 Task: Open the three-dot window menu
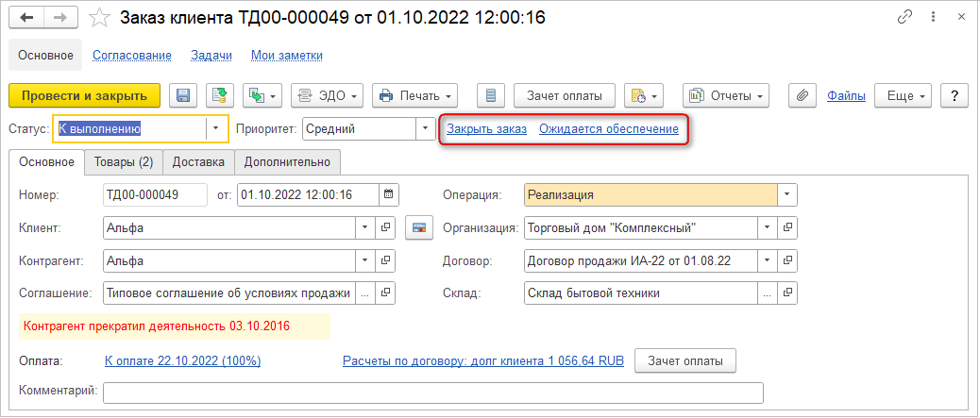click(x=933, y=18)
